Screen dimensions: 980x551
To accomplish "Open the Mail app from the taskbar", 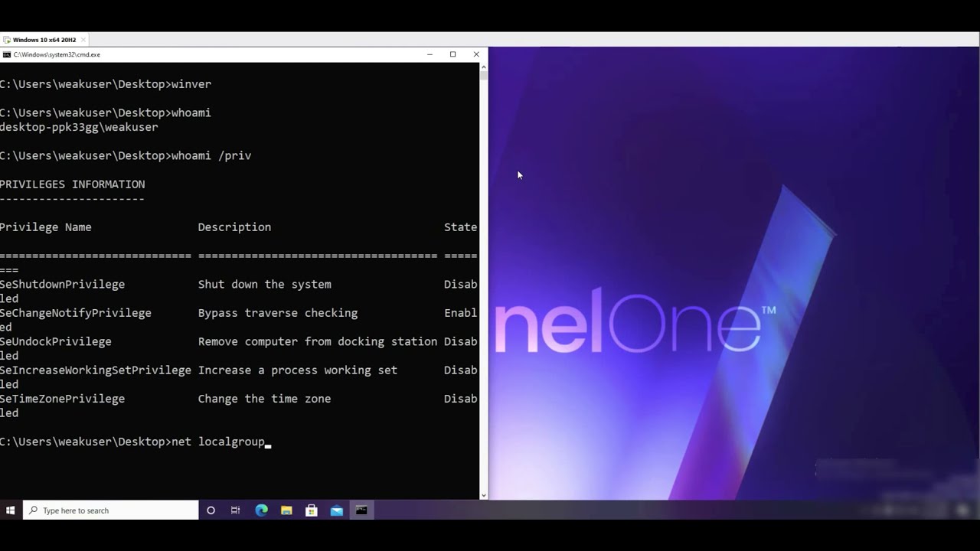I will click(x=337, y=510).
